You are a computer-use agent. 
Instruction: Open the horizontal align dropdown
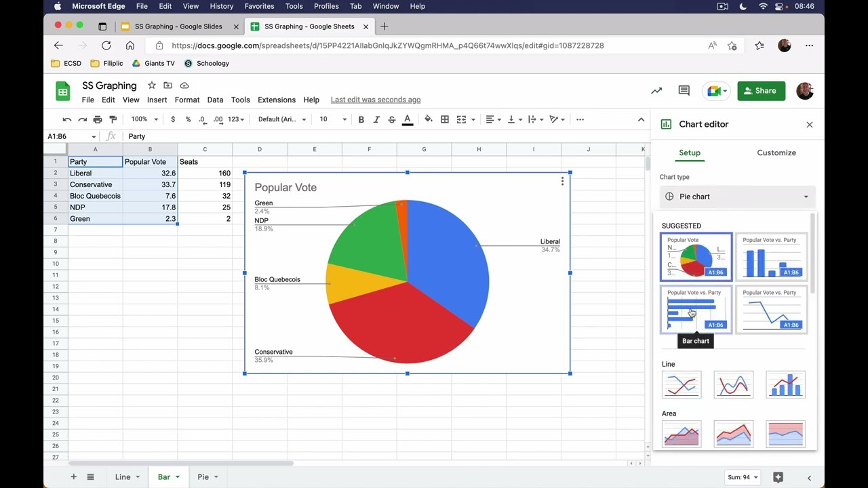coord(493,119)
